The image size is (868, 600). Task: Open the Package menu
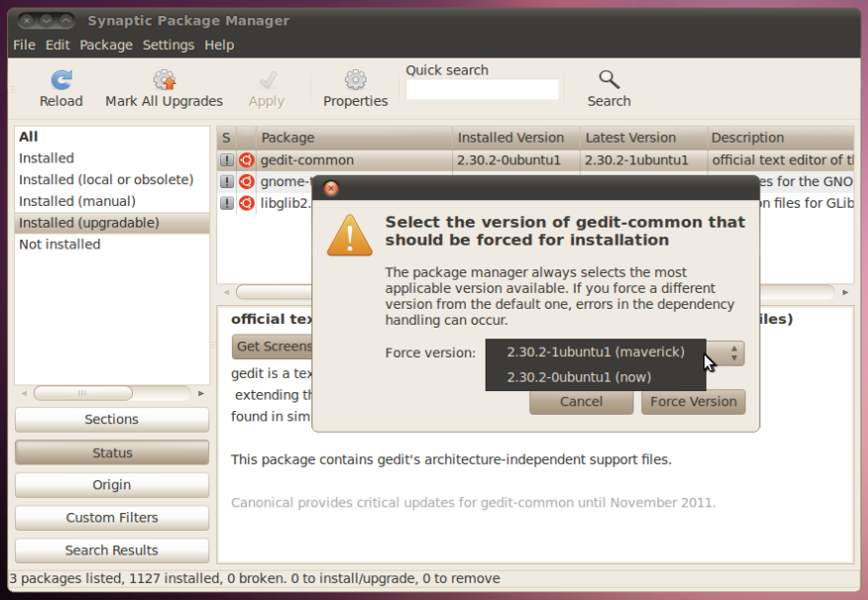pos(106,45)
